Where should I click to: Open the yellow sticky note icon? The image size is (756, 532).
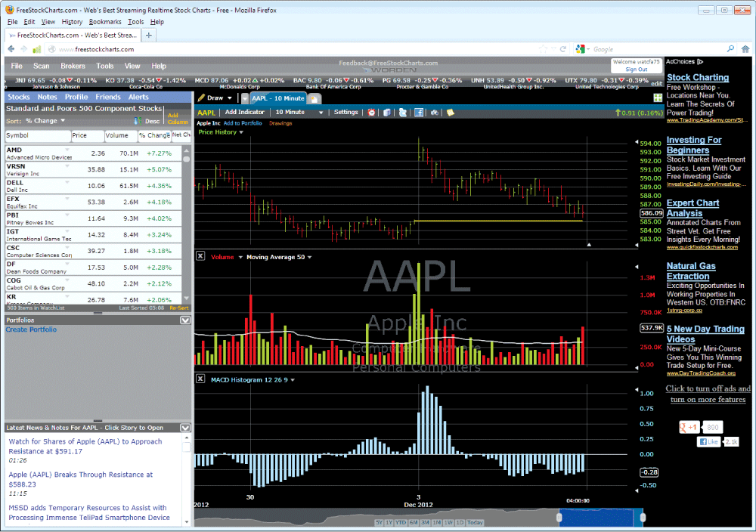click(451, 113)
